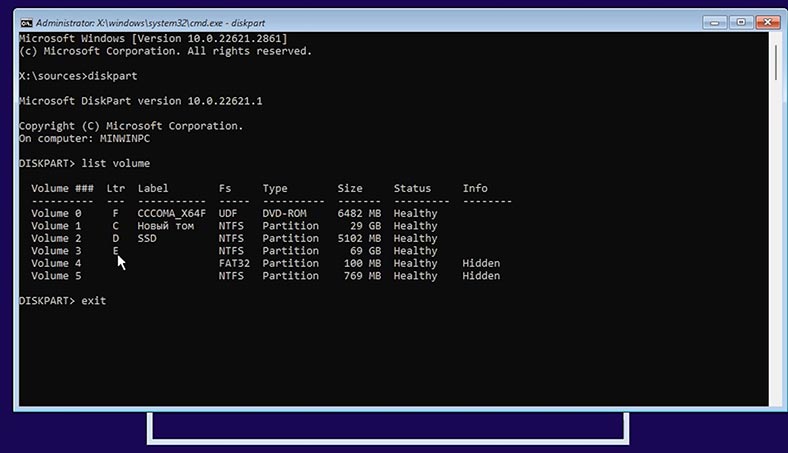This screenshot has height=453, width=788.
Task: Click the '769 MB' size value
Action: click(x=362, y=276)
